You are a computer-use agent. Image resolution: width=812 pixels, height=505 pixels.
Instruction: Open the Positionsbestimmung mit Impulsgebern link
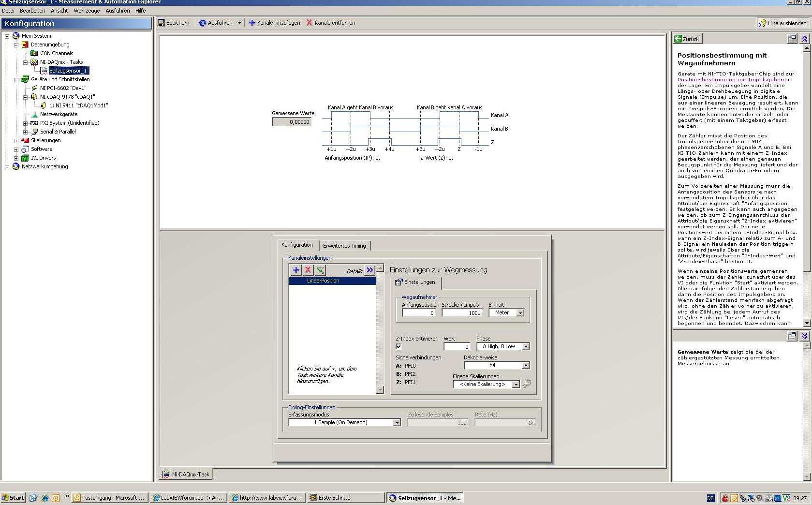click(731, 79)
